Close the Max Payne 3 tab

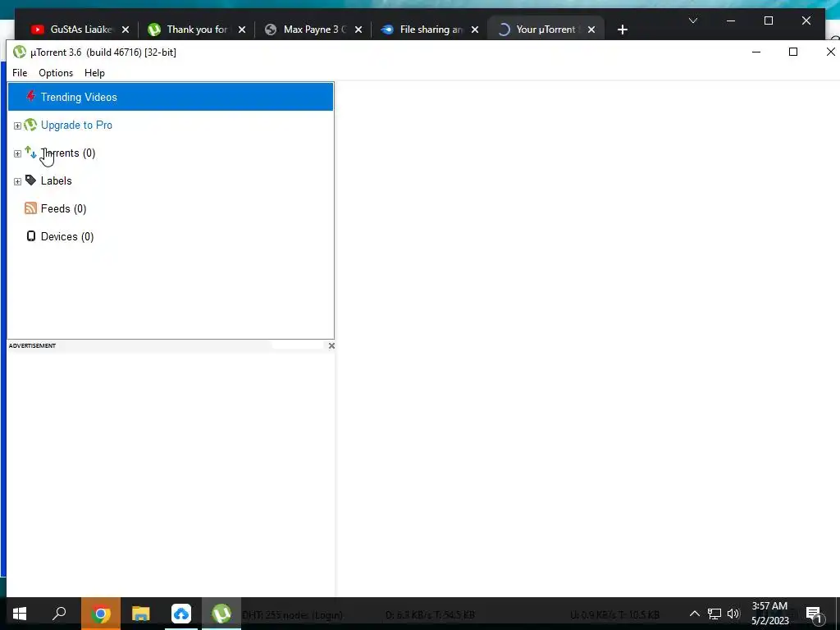pos(358,30)
